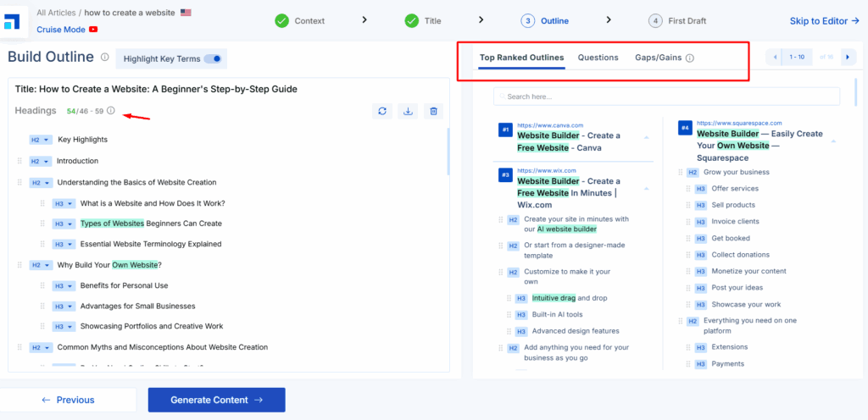Click the #1 rank badge for Canva

(505, 130)
